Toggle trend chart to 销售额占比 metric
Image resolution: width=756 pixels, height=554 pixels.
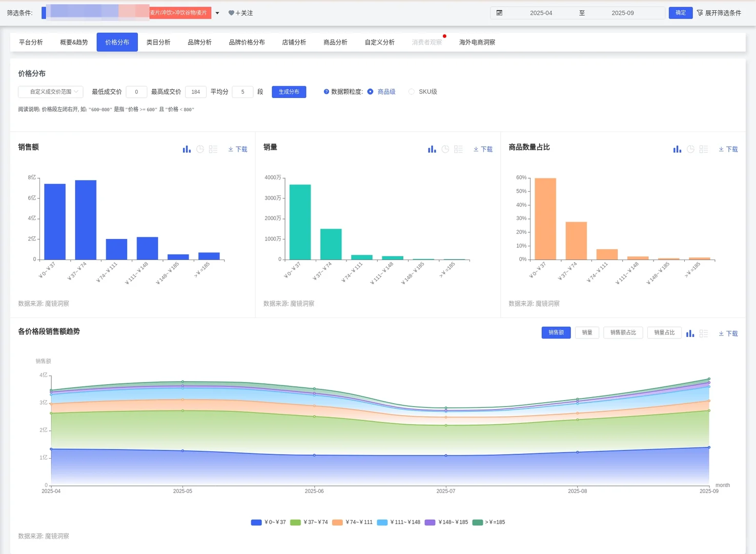coord(623,332)
